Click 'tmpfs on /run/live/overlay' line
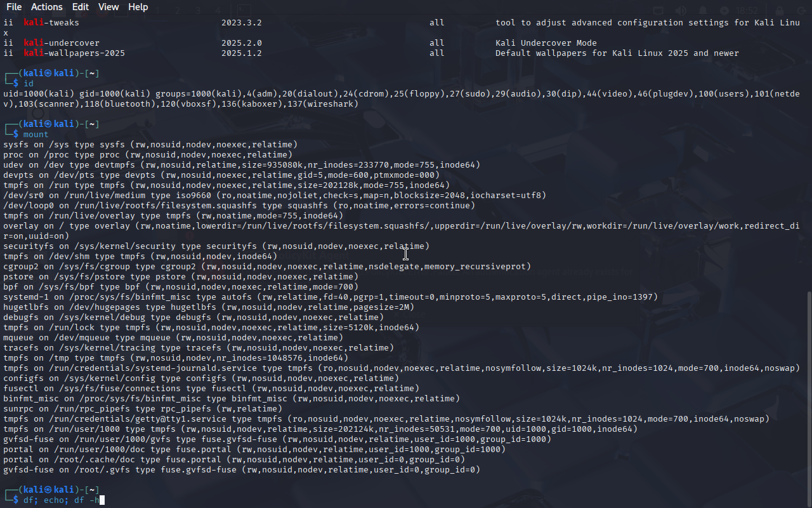This screenshot has height=508, width=812. point(173,216)
